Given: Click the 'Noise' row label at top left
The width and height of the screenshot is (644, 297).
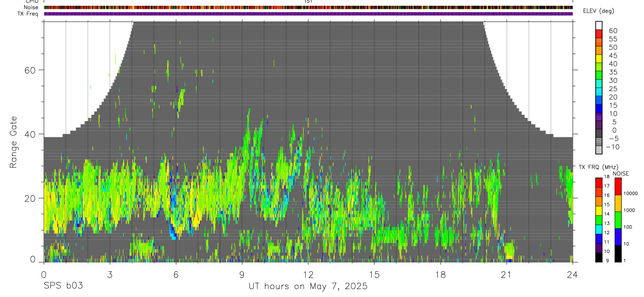Looking at the screenshot, I should 31,7.
